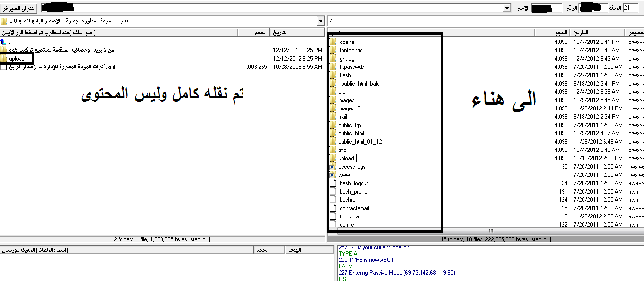Select the local upload folder icon
Screen dimensions: 644x281
click(x=4, y=59)
